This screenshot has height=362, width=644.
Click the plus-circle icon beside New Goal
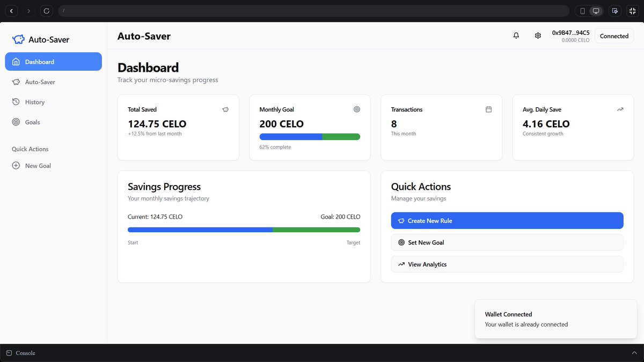pyautogui.click(x=16, y=166)
